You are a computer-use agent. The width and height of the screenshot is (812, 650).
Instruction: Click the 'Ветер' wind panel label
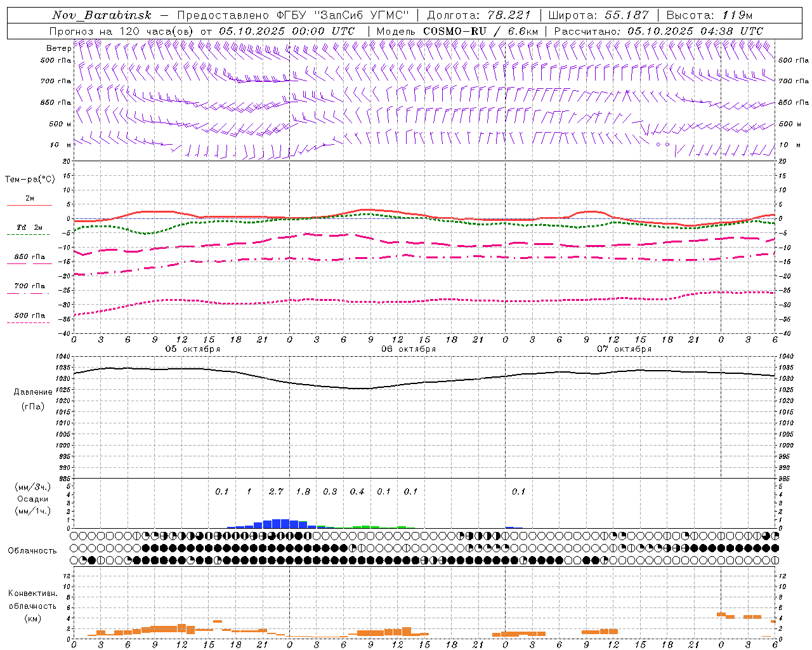click(58, 48)
